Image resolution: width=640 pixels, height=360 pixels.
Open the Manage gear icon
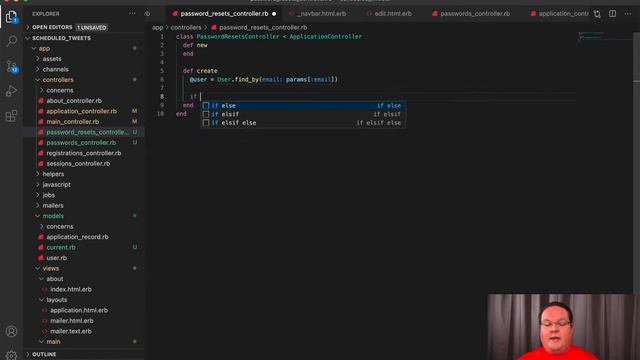(x=11, y=355)
